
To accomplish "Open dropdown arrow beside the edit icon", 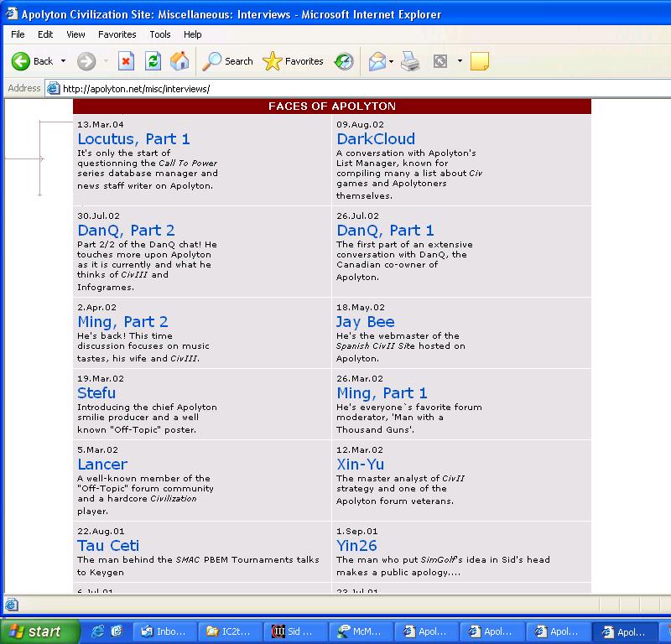I will click(x=460, y=61).
